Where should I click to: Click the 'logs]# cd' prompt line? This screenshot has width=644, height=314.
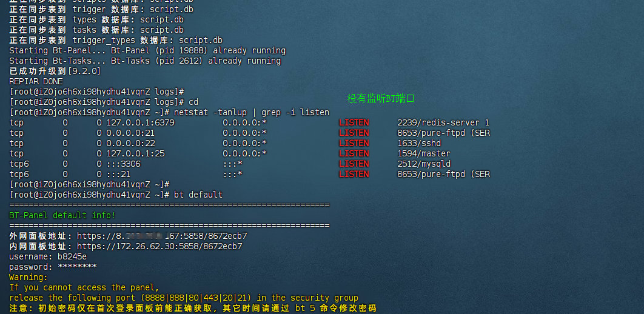[x=104, y=102]
